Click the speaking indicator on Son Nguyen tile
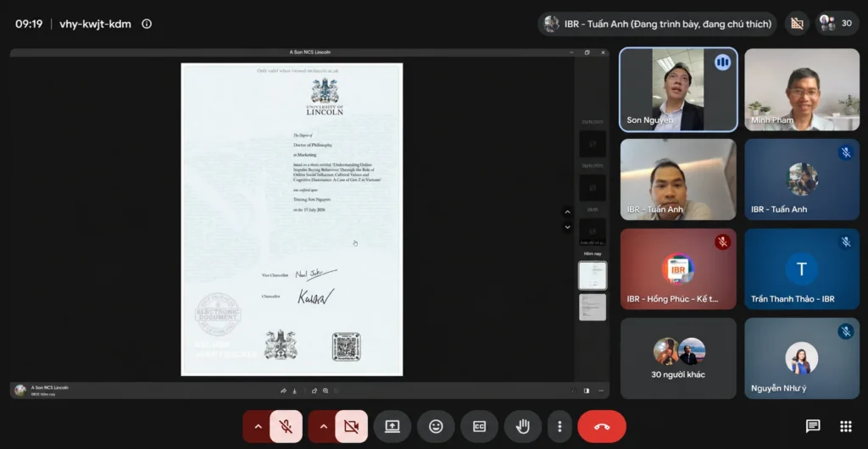868x449 pixels. click(722, 62)
